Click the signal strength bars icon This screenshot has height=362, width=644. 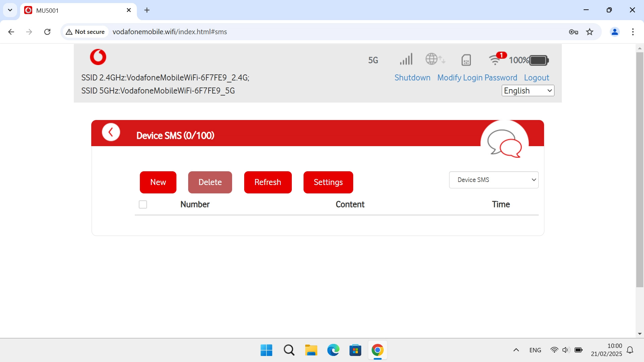point(406,60)
